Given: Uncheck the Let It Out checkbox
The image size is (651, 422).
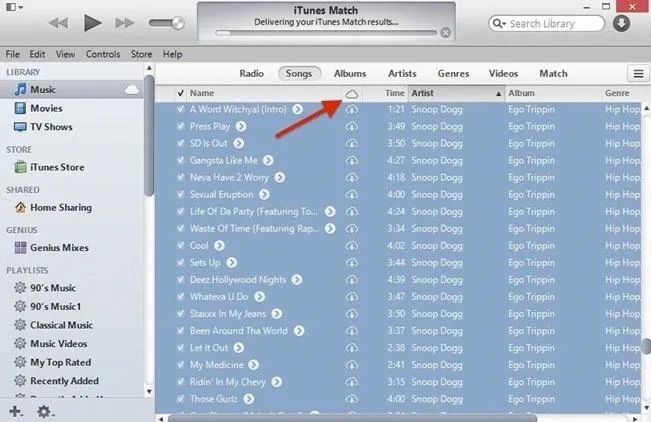Looking at the screenshot, I should [x=181, y=347].
